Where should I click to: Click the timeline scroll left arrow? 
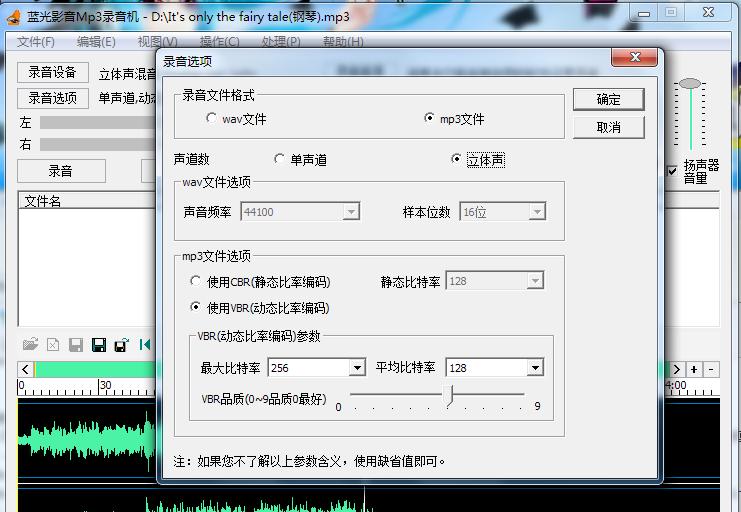point(25,369)
